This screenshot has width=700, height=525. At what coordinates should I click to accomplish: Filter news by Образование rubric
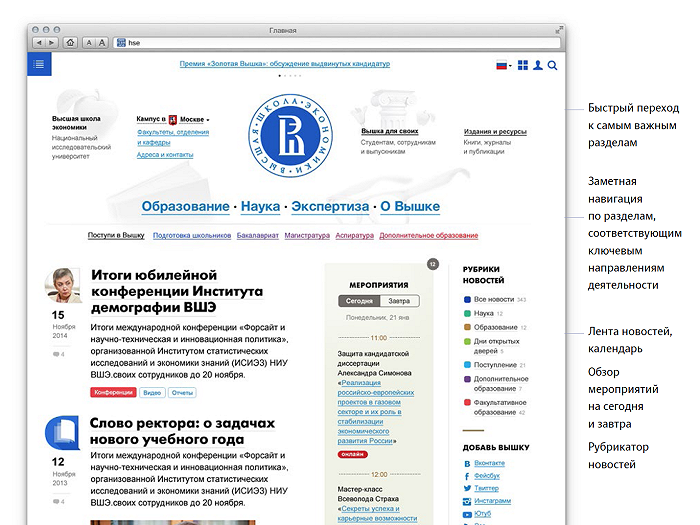tap(496, 327)
